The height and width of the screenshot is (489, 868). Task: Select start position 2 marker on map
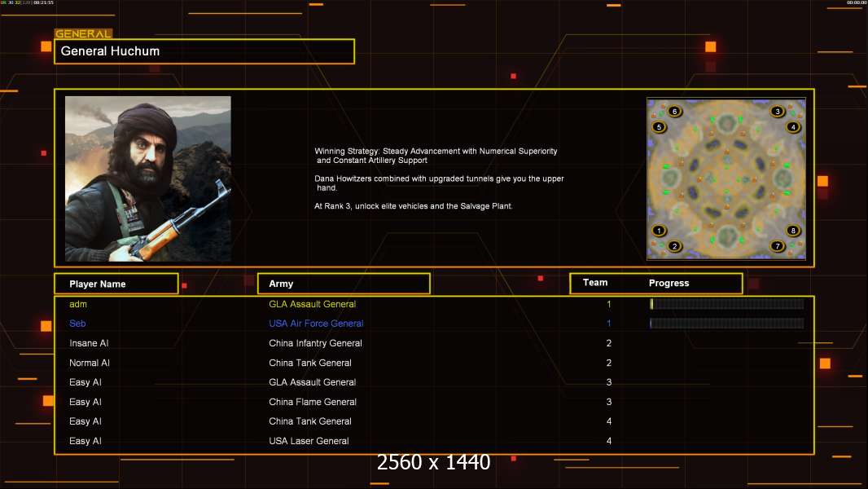[x=674, y=246]
